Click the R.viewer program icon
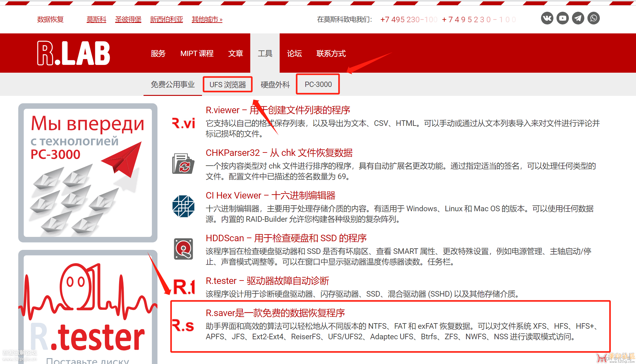Viewport: 636px width, 364px height. 183,123
